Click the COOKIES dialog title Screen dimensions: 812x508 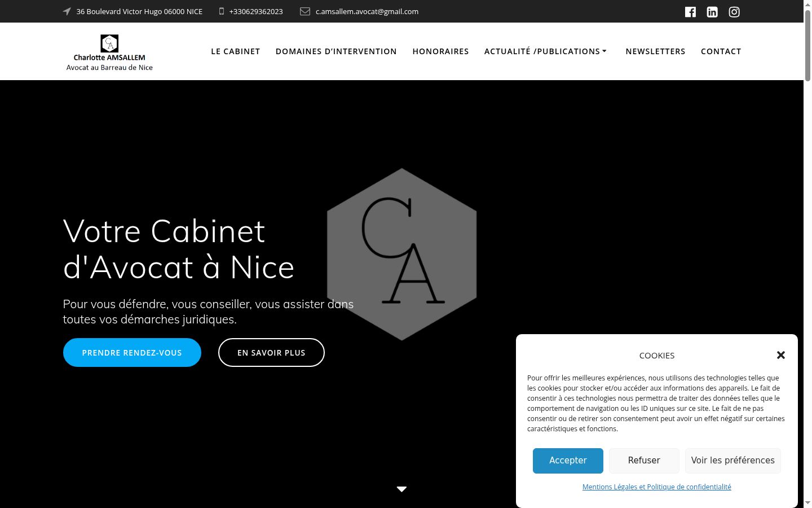coord(657,356)
